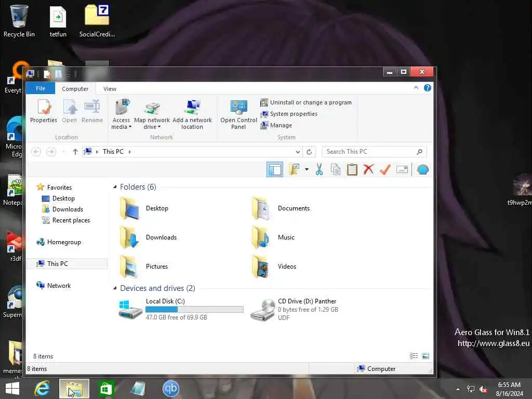This screenshot has width=532, height=399.
Task: Click the muted volume tray icon
Action: coord(483,390)
